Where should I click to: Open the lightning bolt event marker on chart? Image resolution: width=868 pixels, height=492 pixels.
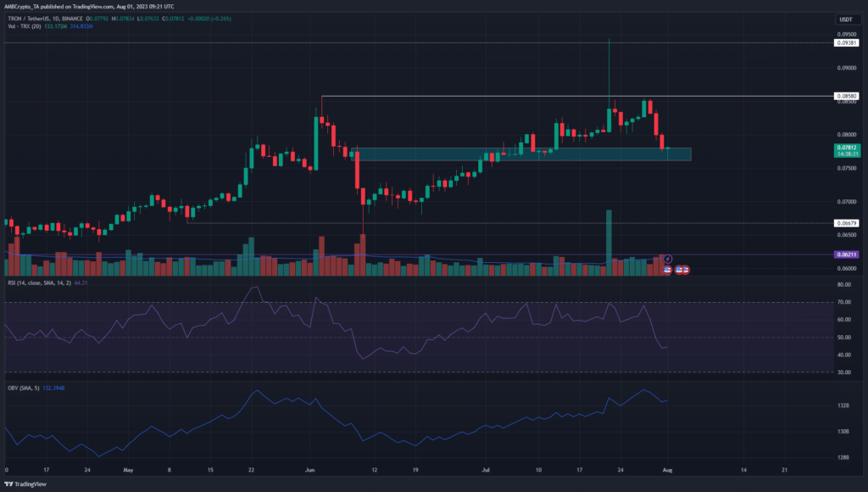click(667, 259)
